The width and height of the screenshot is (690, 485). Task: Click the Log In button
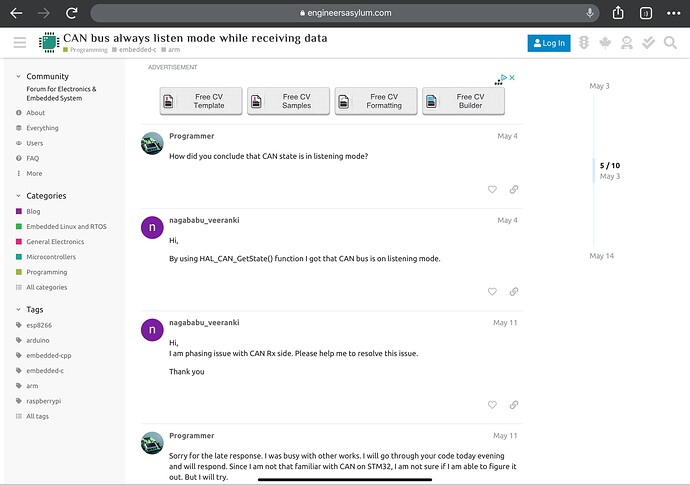pos(549,43)
